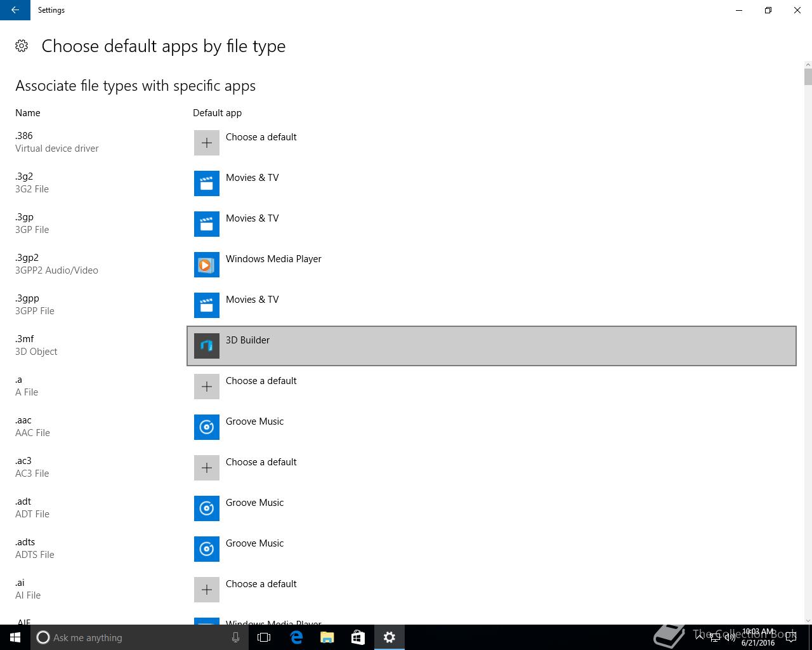Screen dimensions: 812x650
Task: Click Windows Media Player icon for .3gp2
Action: 207,265
